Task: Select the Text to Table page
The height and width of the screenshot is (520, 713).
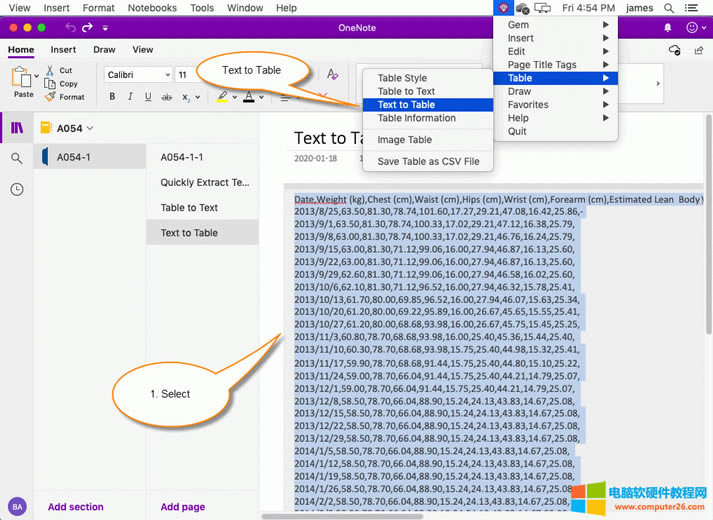Action: click(202, 233)
